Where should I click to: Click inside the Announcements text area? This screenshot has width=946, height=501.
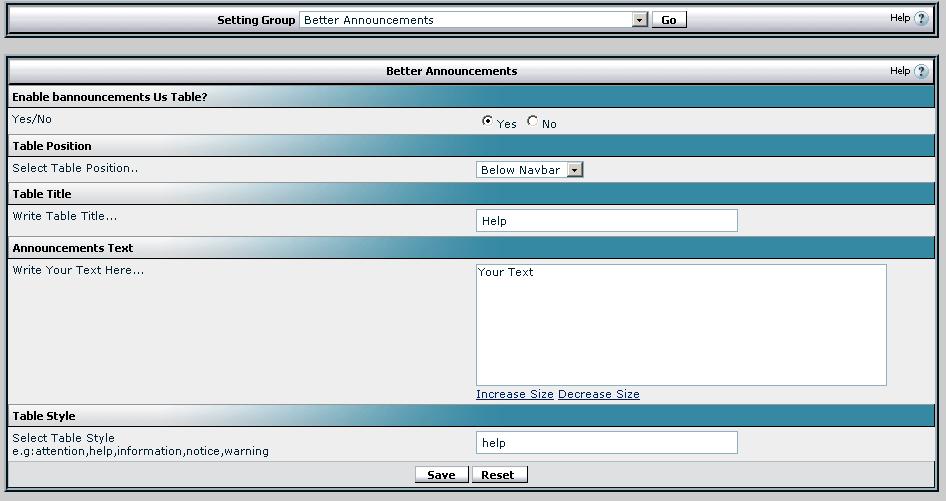pos(680,325)
